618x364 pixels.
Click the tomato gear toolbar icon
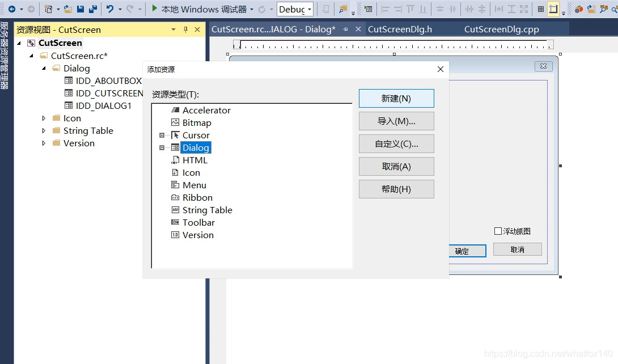coord(578,9)
